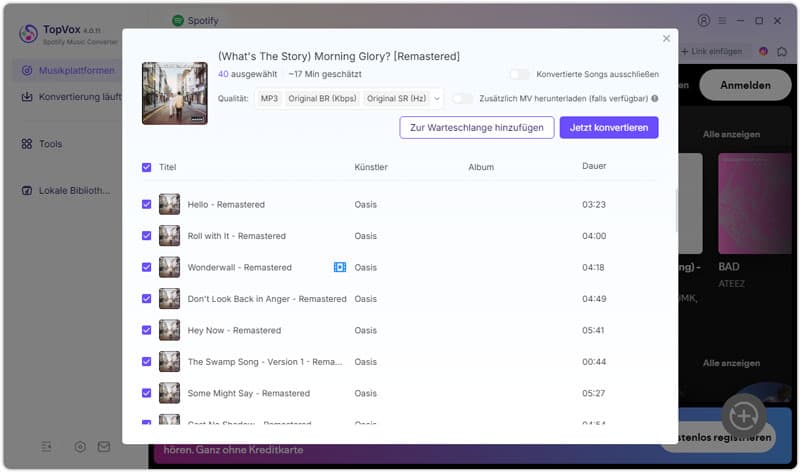
Task: Click Zur Warteschlange hinzufügen button
Action: point(477,128)
